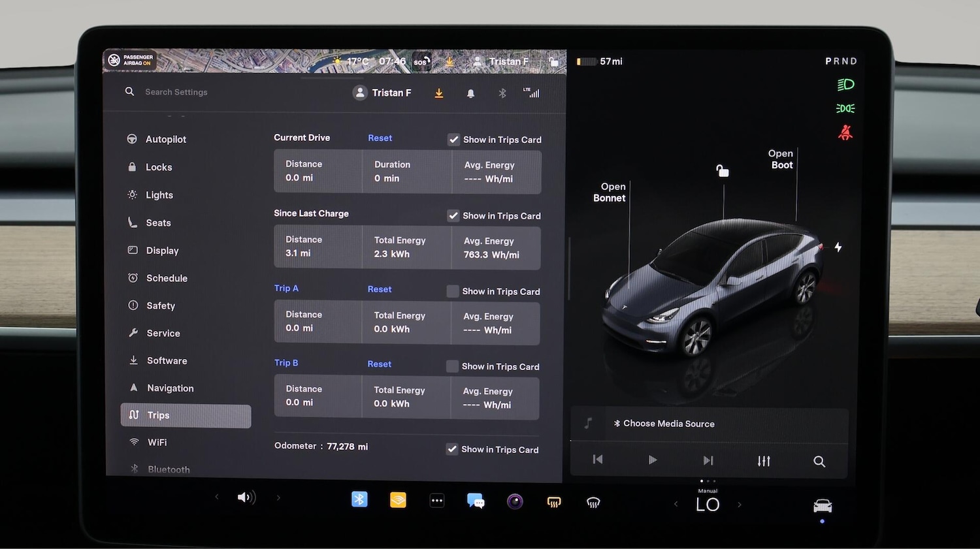The width and height of the screenshot is (980, 549).
Task: Tap the PRND gear indicator
Action: 841,61
